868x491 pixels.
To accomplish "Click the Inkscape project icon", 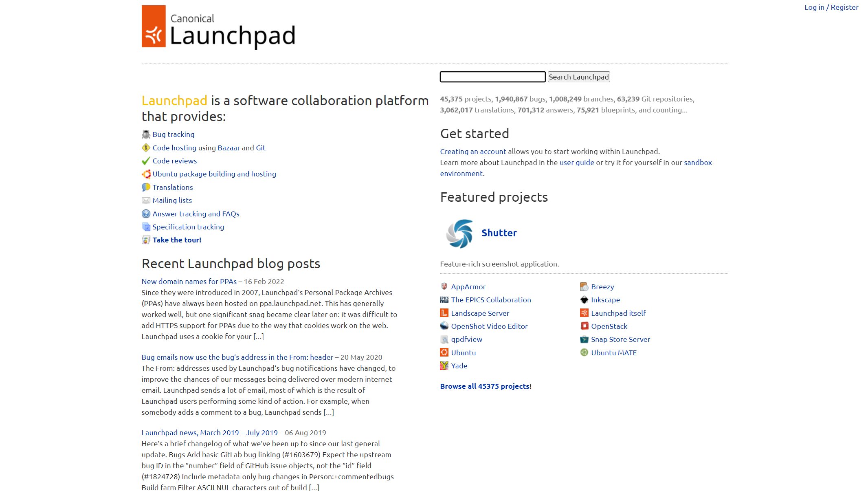I will coord(584,299).
